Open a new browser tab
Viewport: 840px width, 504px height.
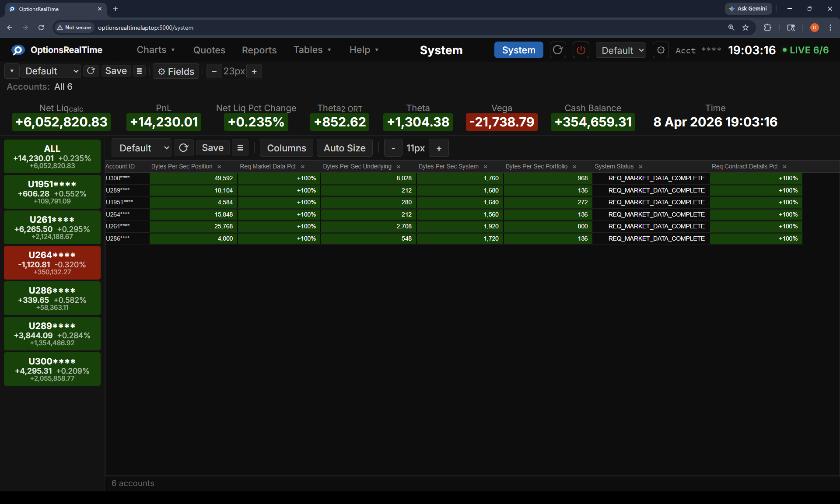(x=115, y=9)
